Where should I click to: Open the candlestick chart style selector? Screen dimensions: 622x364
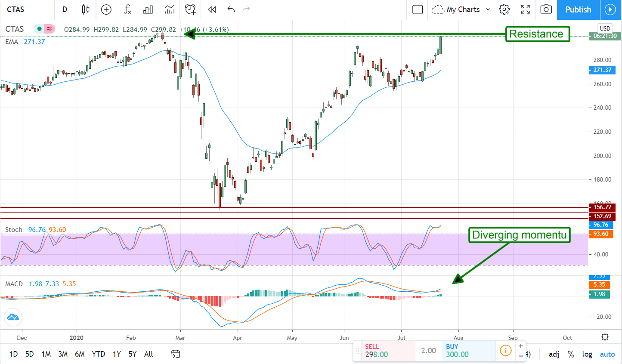(x=86, y=9)
